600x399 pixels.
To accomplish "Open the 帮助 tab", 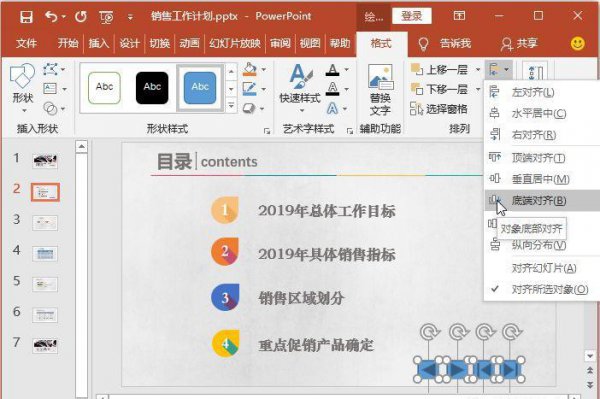I will [340, 43].
